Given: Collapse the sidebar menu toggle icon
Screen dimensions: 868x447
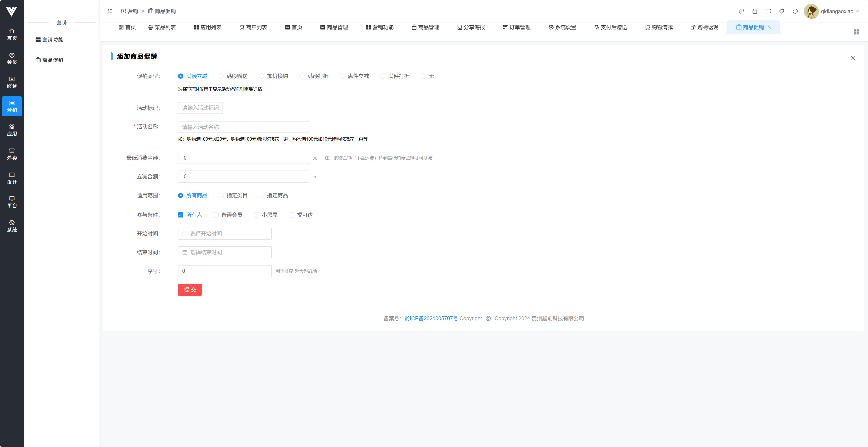Looking at the screenshot, I should (110, 11).
